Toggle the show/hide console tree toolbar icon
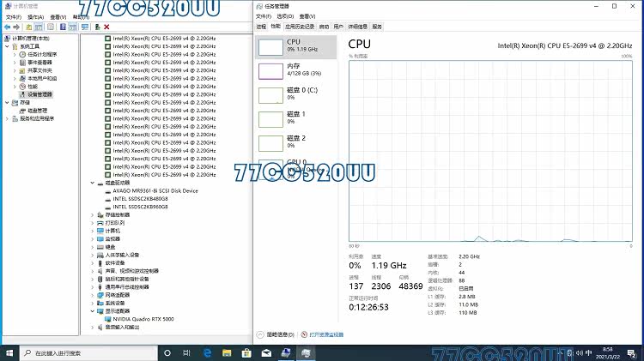Viewport: 644px width, 361px height. pos(38,27)
